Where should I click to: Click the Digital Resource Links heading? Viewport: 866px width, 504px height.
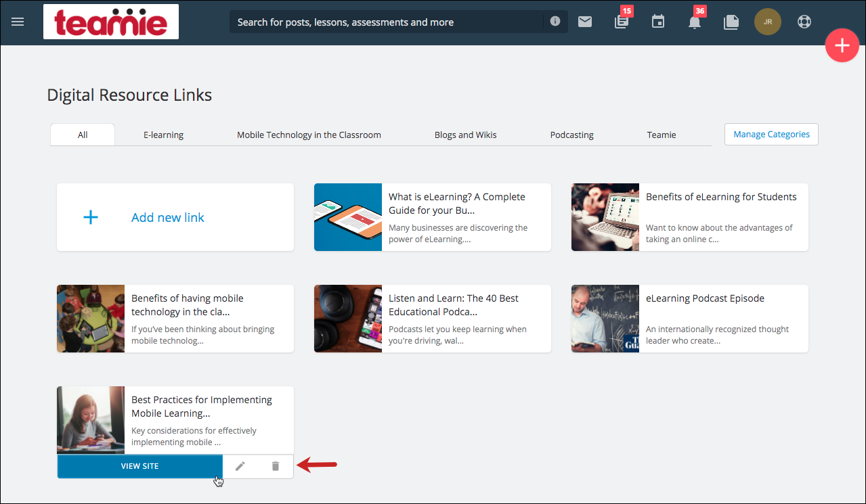pyautogui.click(x=129, y=95)
